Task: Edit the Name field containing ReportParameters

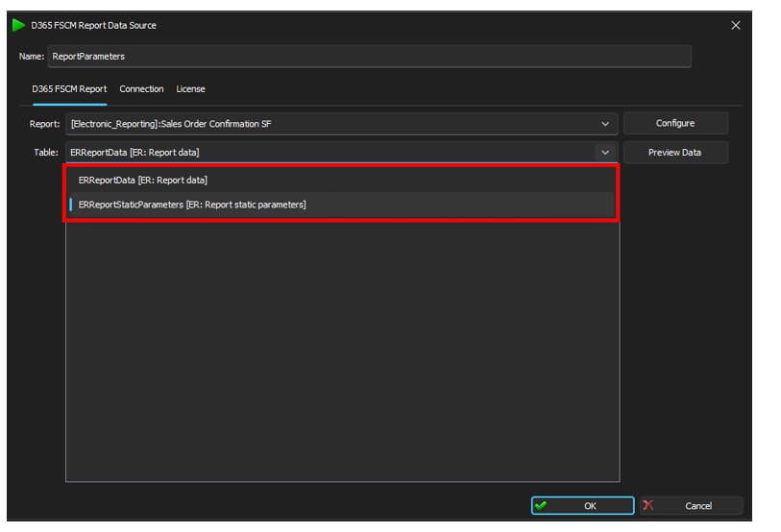Action: point(369,57)
